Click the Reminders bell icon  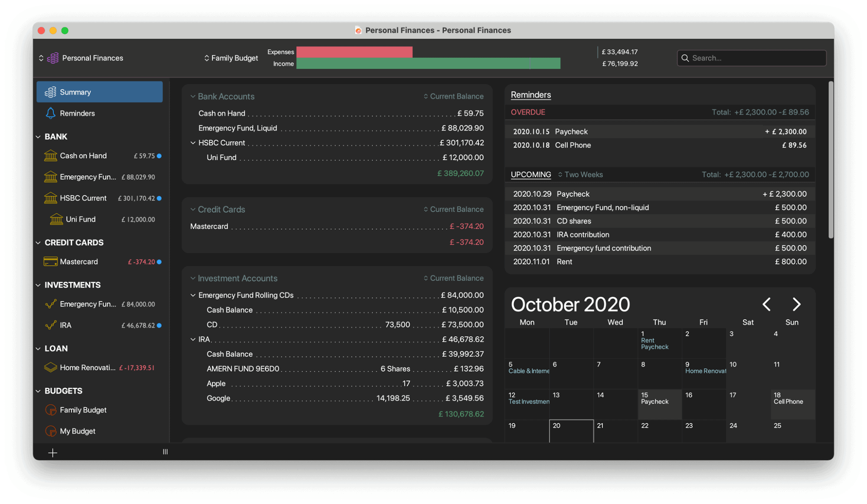pos(50,113)
